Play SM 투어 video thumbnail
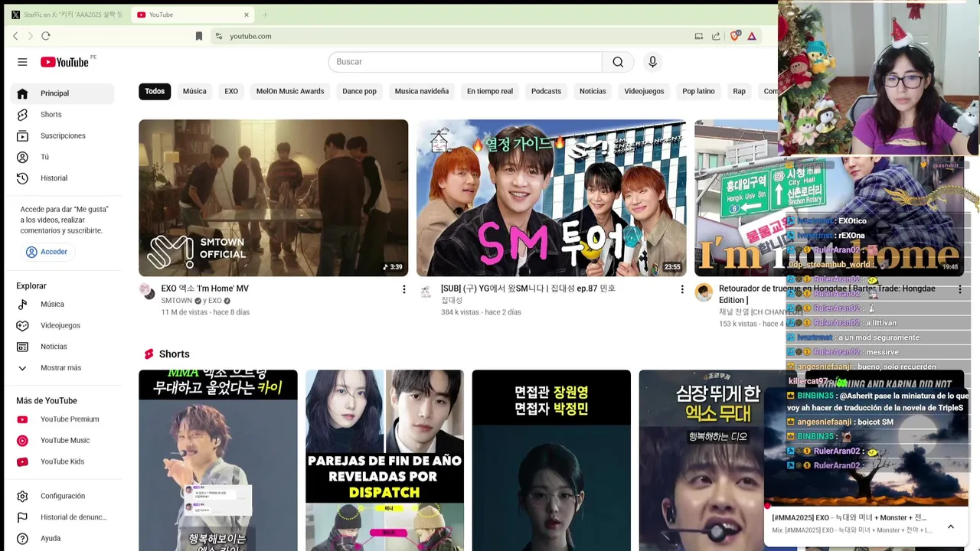 pyautogui.click(x=551, y=197)
